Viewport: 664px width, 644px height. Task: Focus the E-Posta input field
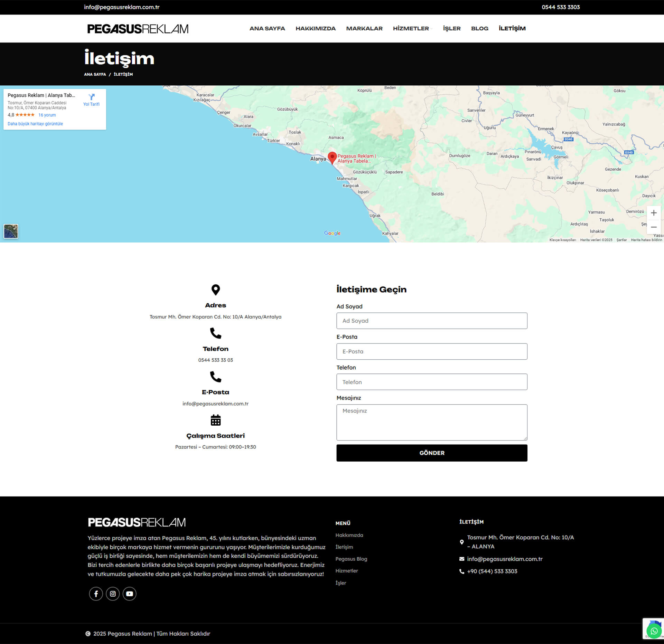432,351
